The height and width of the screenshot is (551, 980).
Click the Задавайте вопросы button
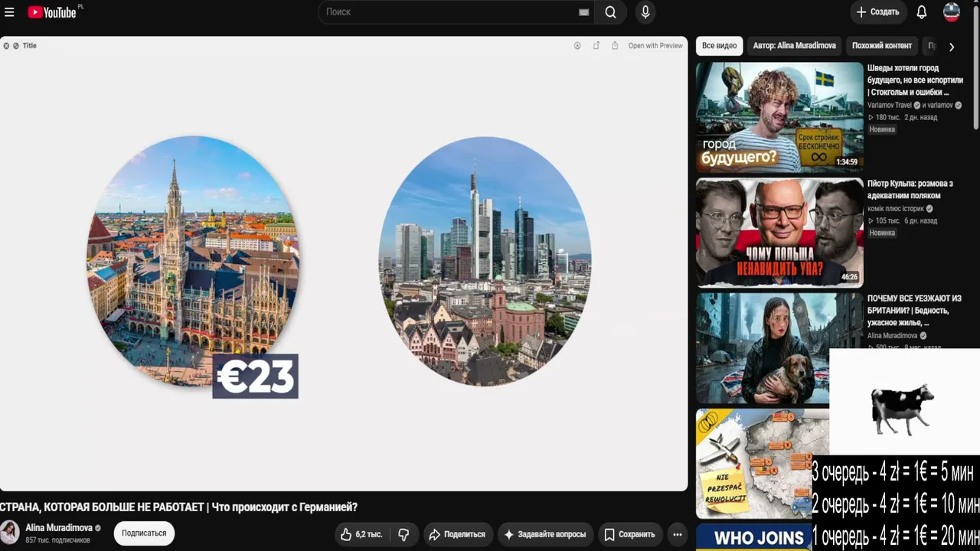[544, 534]
